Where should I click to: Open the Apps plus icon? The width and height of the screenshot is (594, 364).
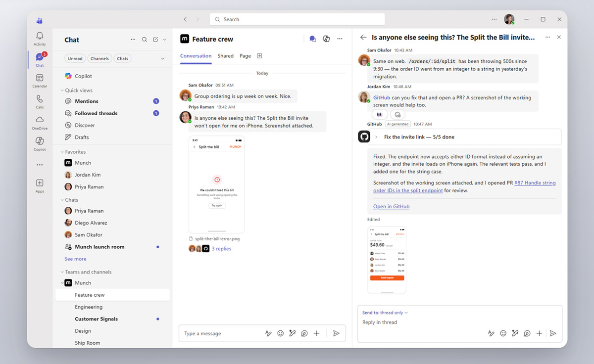point(40,183)
